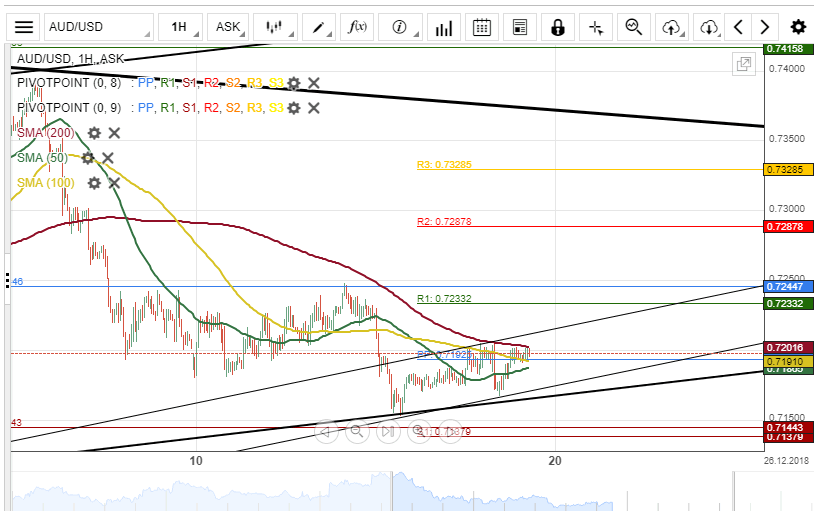This screenshot has width=818, height=521.
Task: Click the R3: 0.73285 level label
Action: point(444,165)
